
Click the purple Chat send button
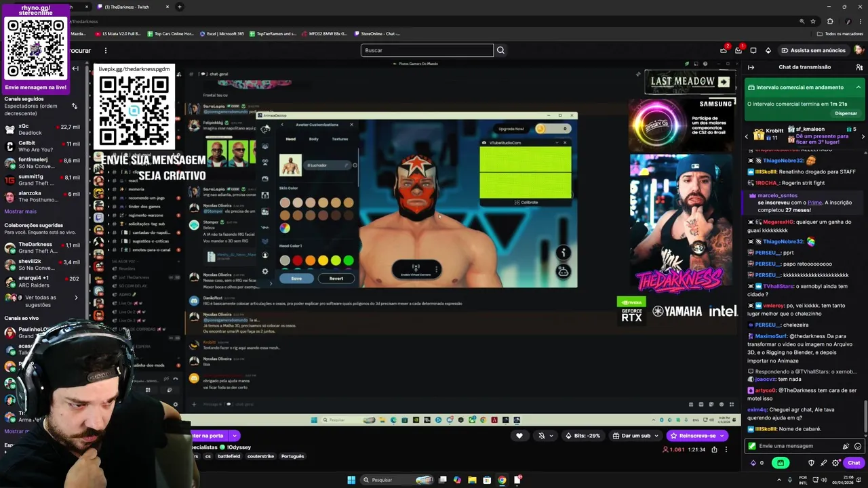click(x=853, y=463)
